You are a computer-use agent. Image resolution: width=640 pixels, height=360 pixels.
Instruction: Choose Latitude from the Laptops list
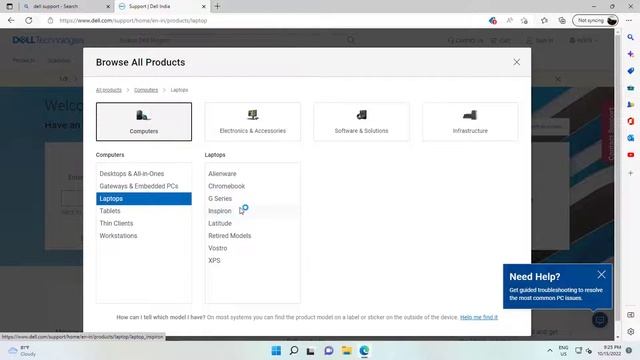click(253, 223)
